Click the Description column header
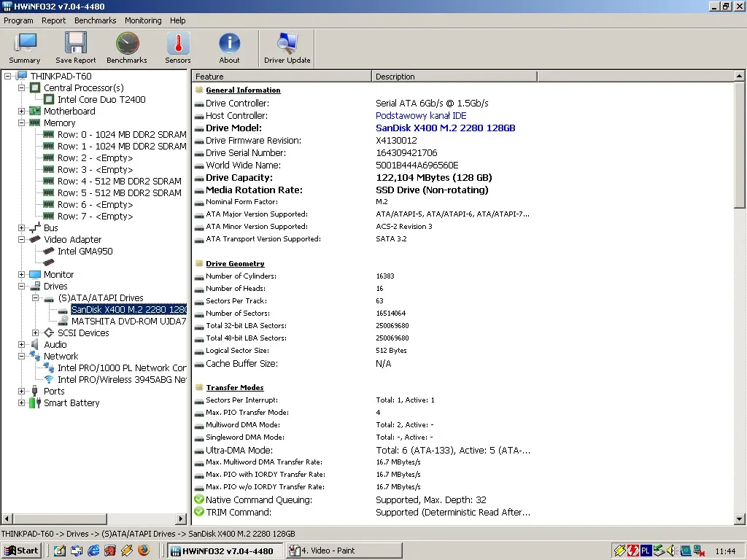 [454, 76]
